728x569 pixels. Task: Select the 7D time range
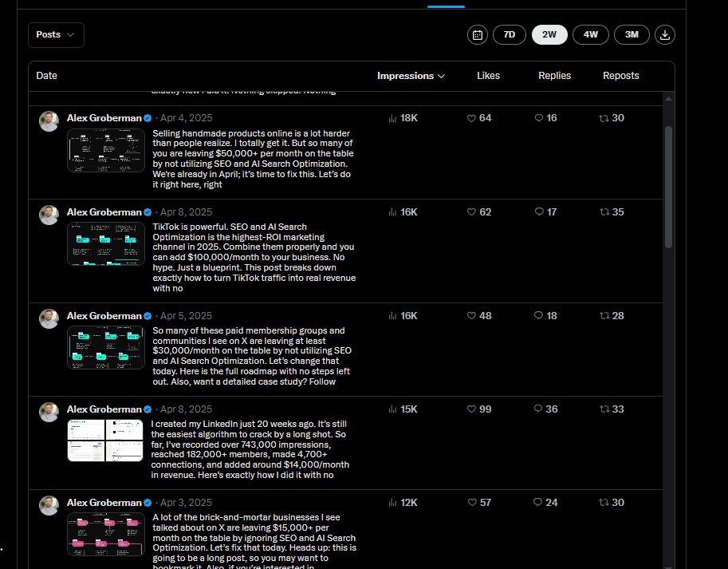click(x=510, y=35)
